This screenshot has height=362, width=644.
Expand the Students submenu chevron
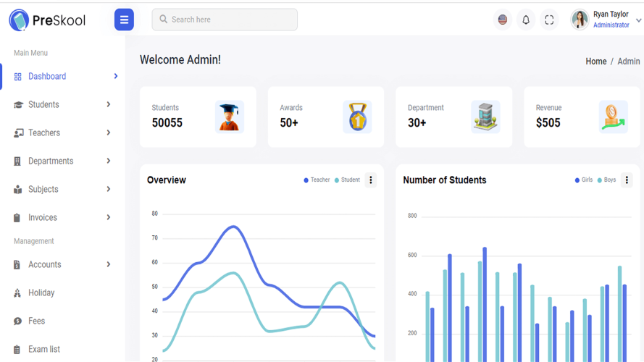(x=109, y=104)
